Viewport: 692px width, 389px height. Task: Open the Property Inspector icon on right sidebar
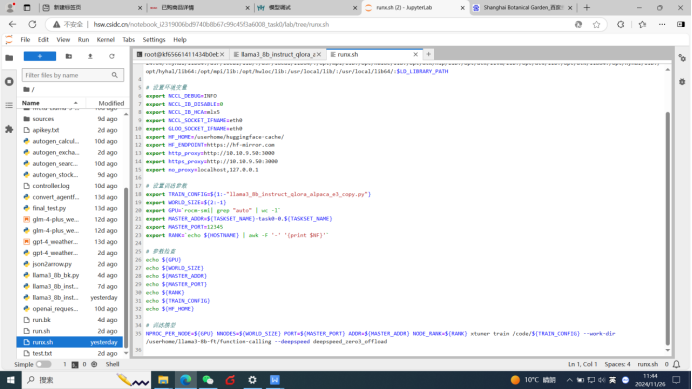pos(682,58)
